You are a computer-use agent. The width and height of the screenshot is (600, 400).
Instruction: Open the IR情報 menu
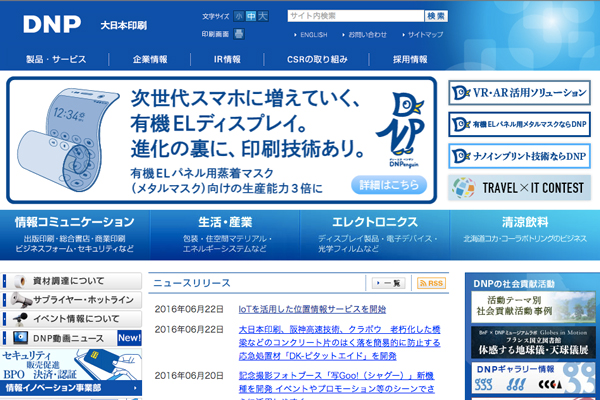pyautogui.click(x=227, y=59)
